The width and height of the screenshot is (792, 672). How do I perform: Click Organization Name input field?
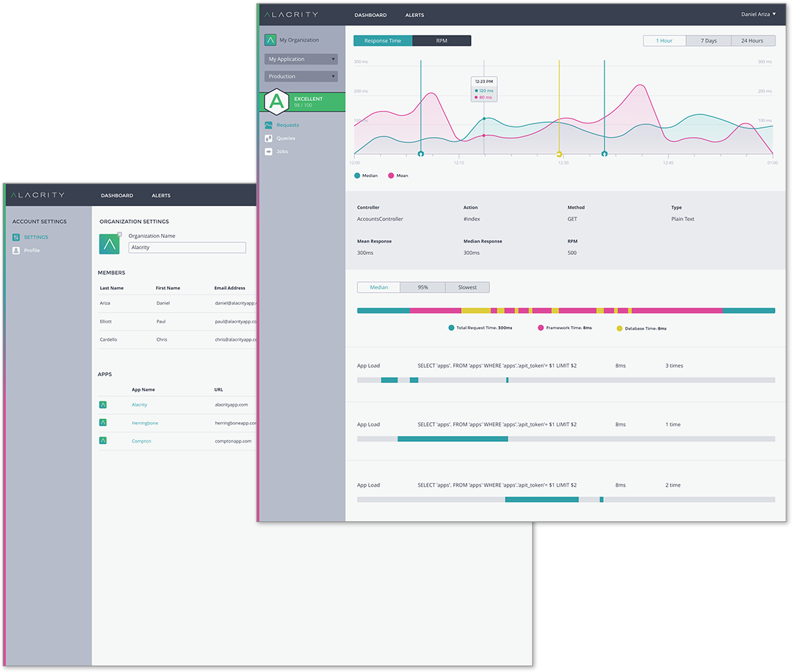(x=188, y=248)
